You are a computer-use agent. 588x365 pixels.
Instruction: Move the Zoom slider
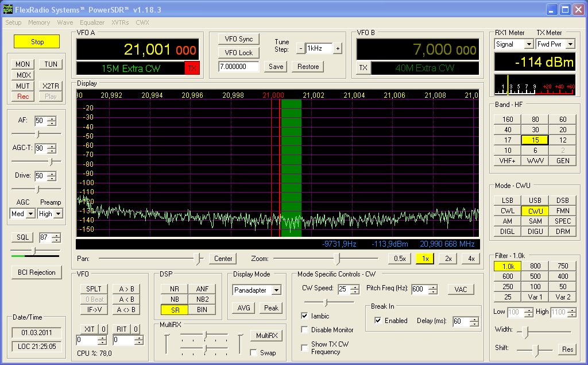click(x=337, y=259)
